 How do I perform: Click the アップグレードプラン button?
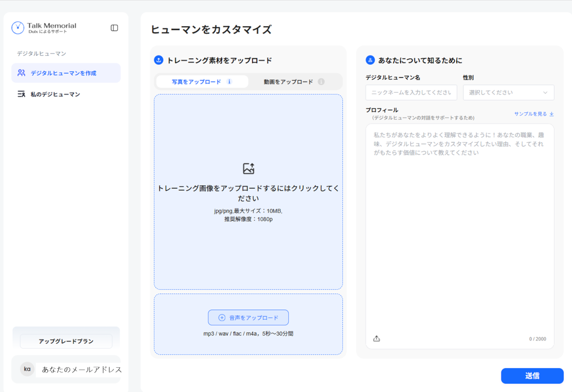pos(66,341)
